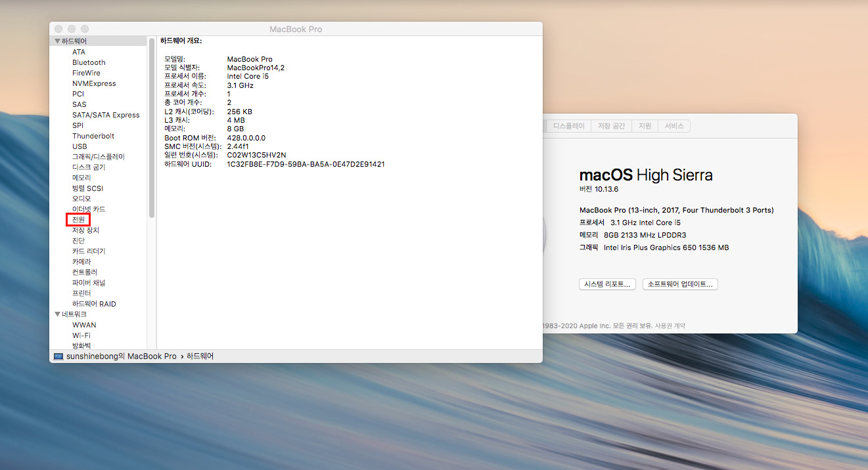Show 메모리 information in sidebar
Screen dimensions: 868x470
coord(81,178)
